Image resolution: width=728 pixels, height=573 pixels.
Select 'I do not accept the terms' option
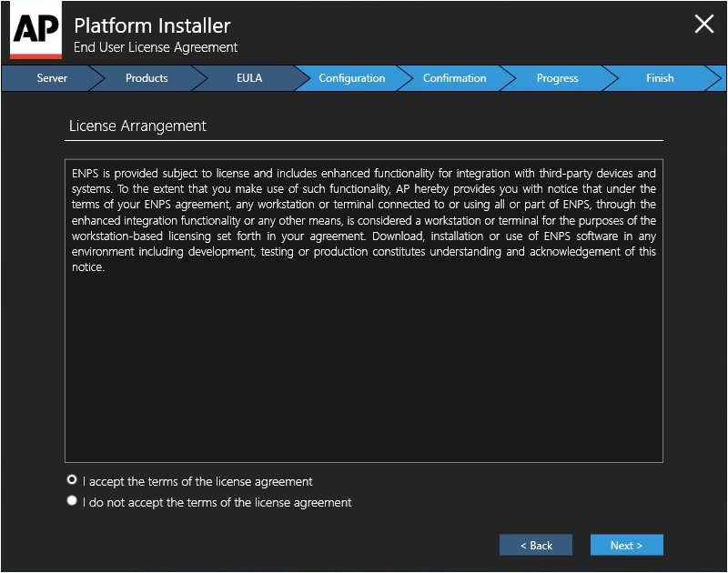[72, 500]
